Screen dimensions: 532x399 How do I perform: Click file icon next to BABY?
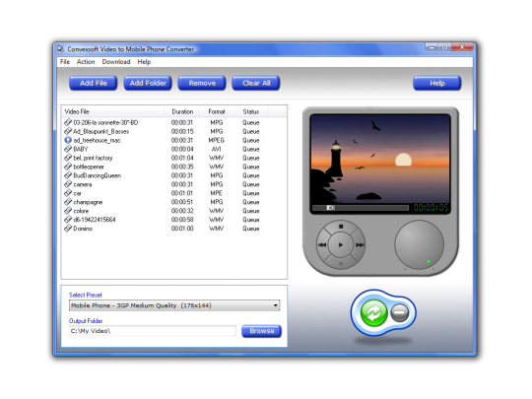coord(68,149)
